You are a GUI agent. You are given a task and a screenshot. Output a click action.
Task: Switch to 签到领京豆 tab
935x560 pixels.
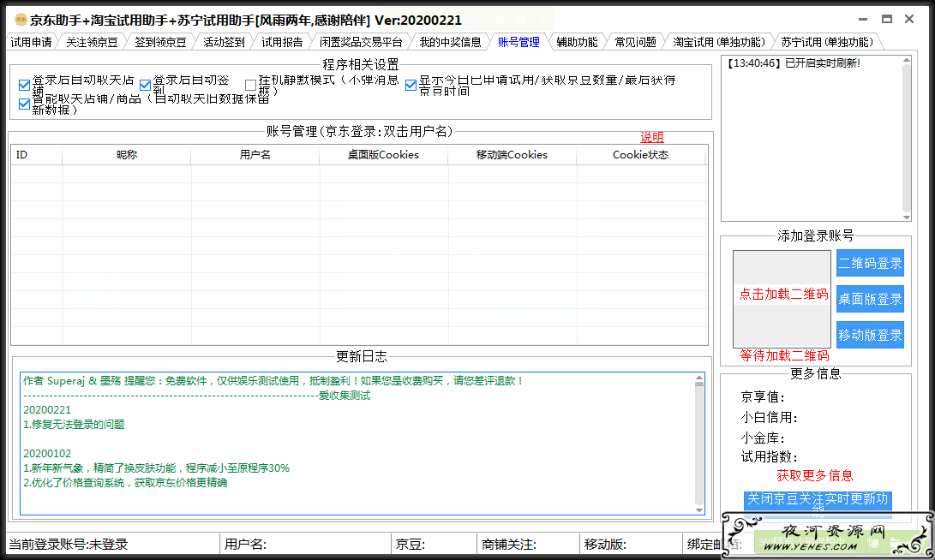click(160, 42)
